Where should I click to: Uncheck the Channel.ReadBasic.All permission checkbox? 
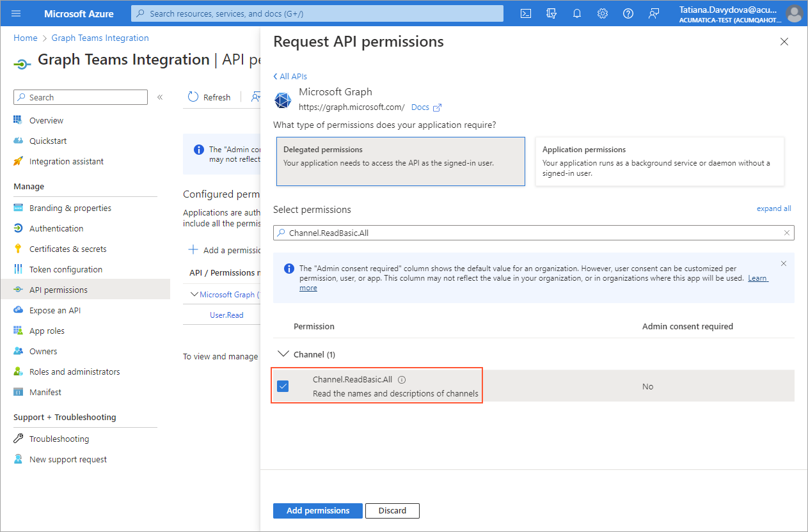tap(283, 386)
